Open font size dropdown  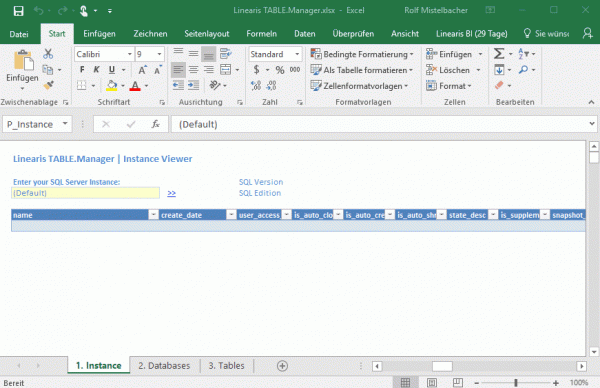pos(160,54)
